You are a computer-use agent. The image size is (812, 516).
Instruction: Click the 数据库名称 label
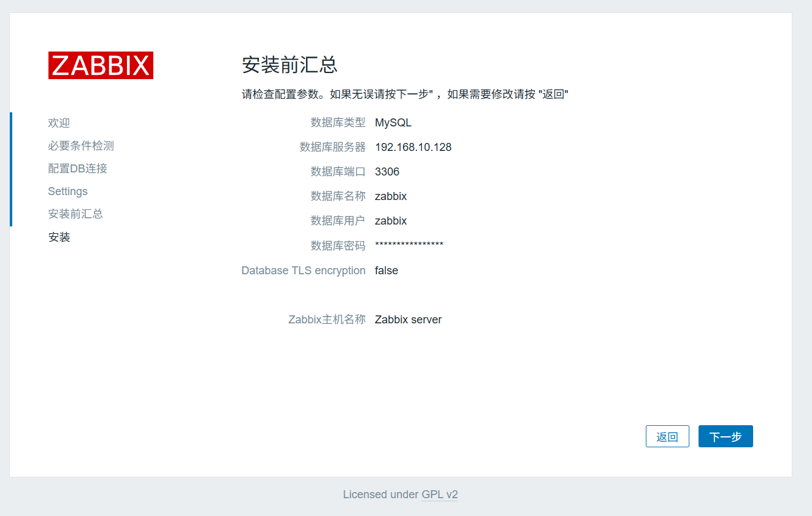[338, 196]
